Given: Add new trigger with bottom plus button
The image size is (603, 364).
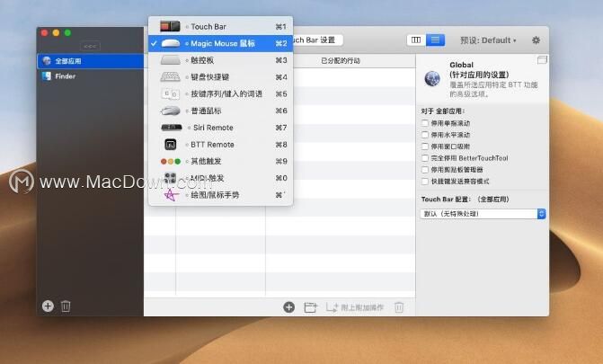Looking at the screenshot, I should (x=288, y=306).
